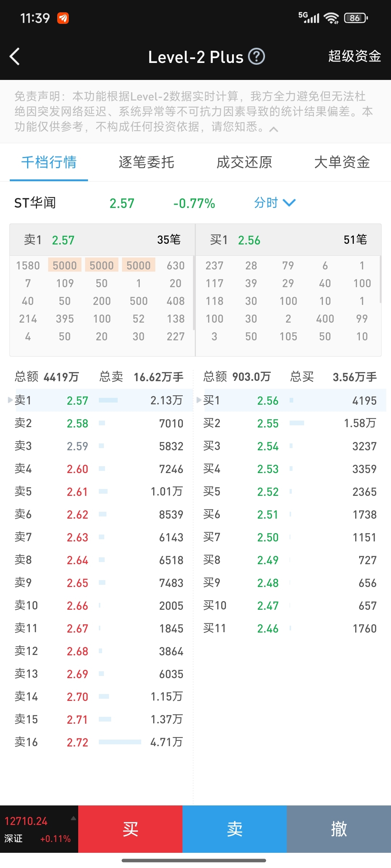Select 卖6 price 2.62 row
This screenshot has width=391, height=868.
pyautogui.click(x=99, y=514)
